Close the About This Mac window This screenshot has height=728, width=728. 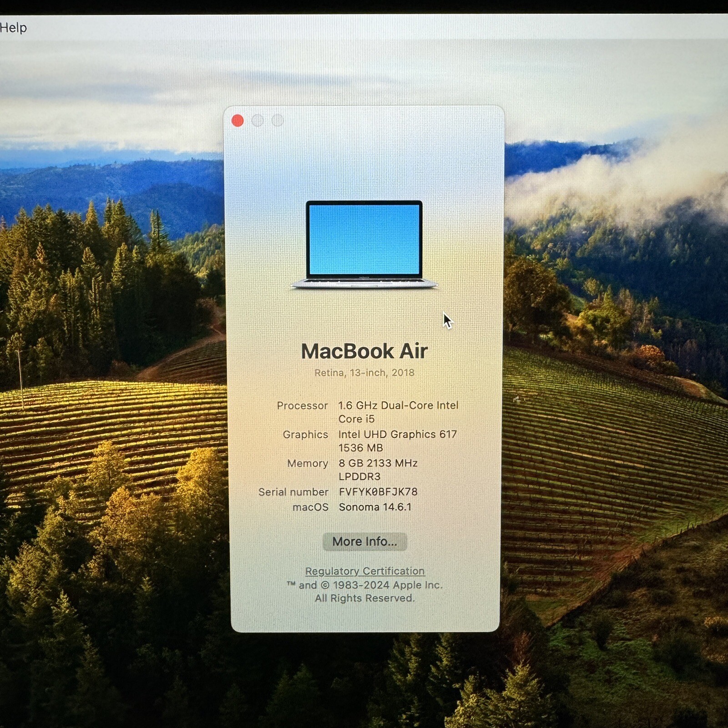pos(238,121)
